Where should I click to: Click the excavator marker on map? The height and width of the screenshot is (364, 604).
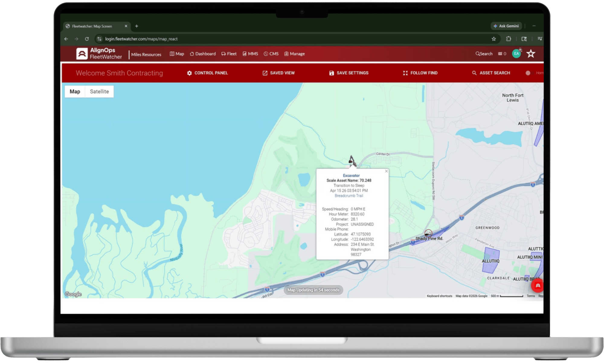pyautogui.click(x=352, y=161)
